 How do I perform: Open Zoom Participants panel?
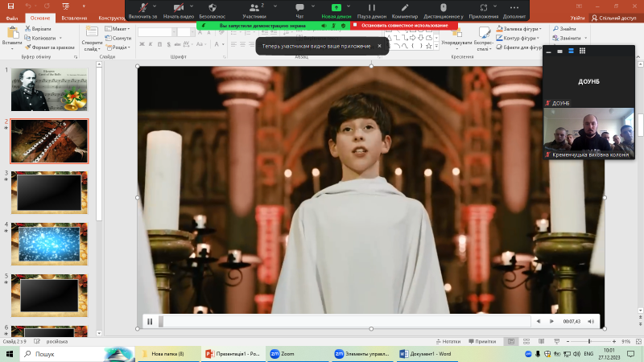click(x=254, y=10)
